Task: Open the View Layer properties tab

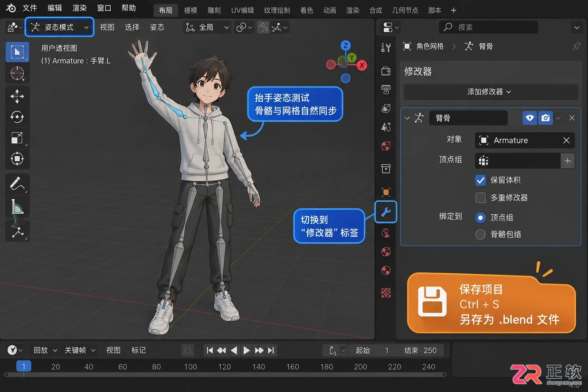Action: tap(386, 108)
